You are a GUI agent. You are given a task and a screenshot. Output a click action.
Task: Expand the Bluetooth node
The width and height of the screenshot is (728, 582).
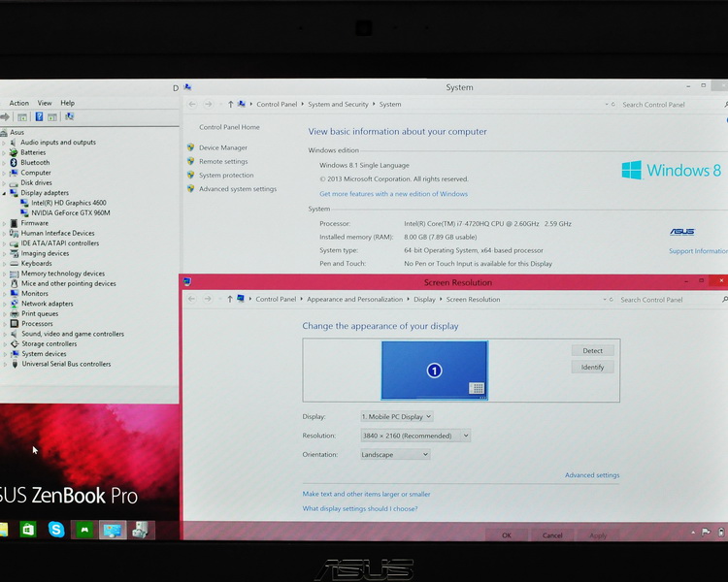click(x=4, y=163)
